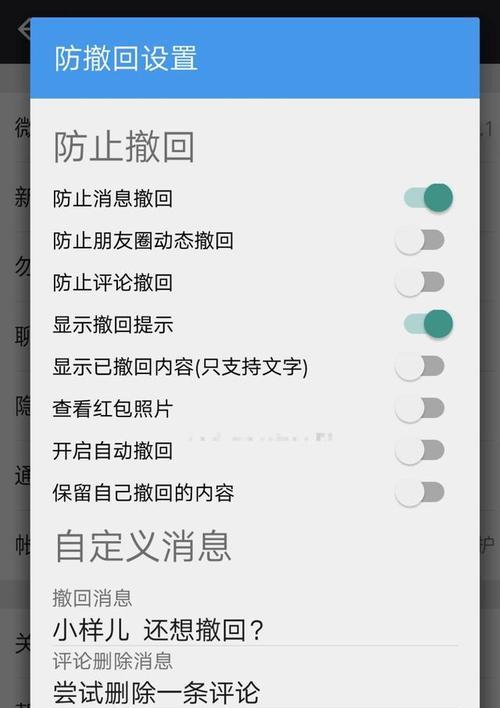Tap the 查看红包照片 label text
Viewport: 500px width, 708px height.
point(112,409)
